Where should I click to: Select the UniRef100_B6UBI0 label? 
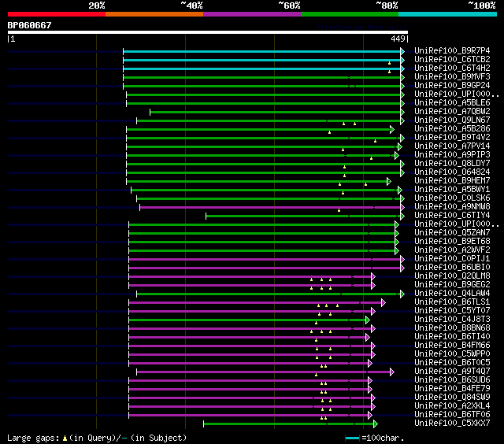click(452, 268)
